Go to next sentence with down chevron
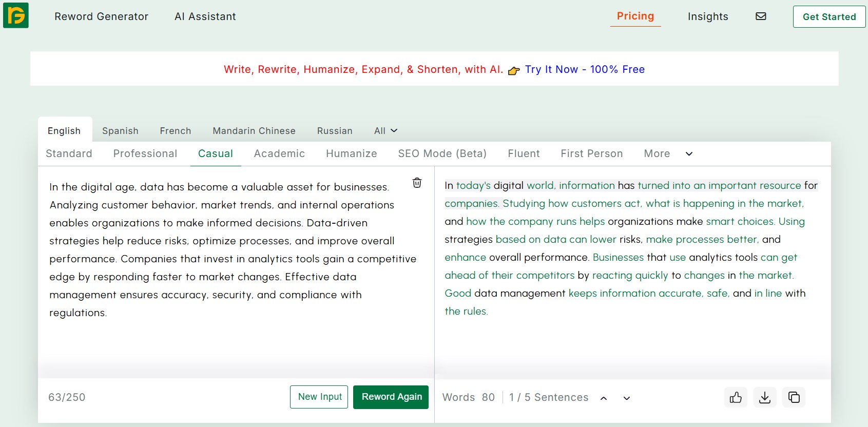This screenshot has width=868, height=427. [627, 398]
